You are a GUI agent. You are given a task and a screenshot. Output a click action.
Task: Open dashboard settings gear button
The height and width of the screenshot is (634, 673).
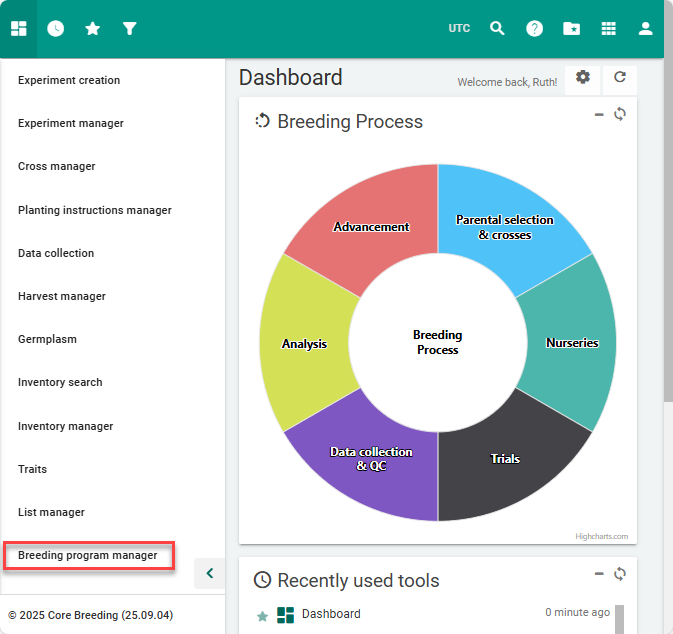click(583, 78)
